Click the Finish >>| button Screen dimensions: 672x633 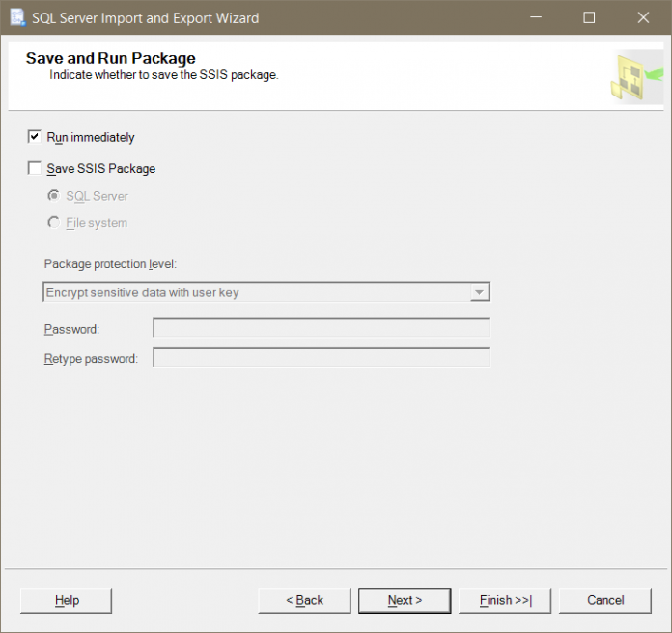click(x=505, y=600)
